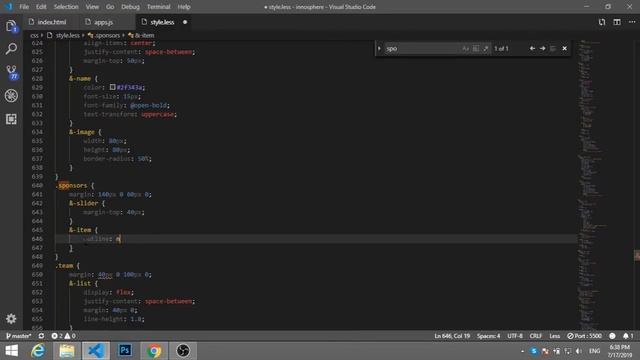
Task: Open the Go menu
Action: [x=110, y=7]
